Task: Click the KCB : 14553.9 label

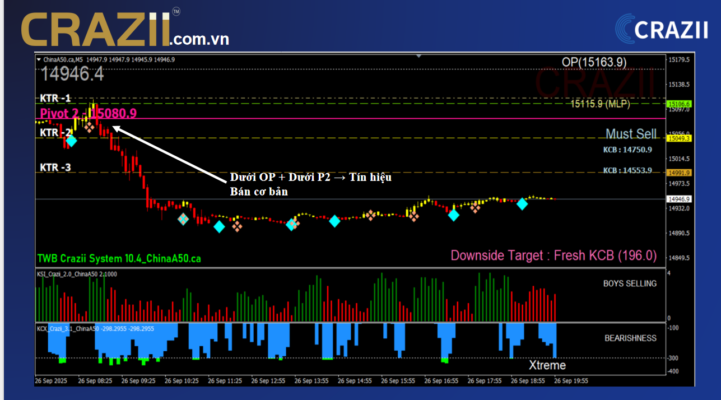Action: coord(627,171)
